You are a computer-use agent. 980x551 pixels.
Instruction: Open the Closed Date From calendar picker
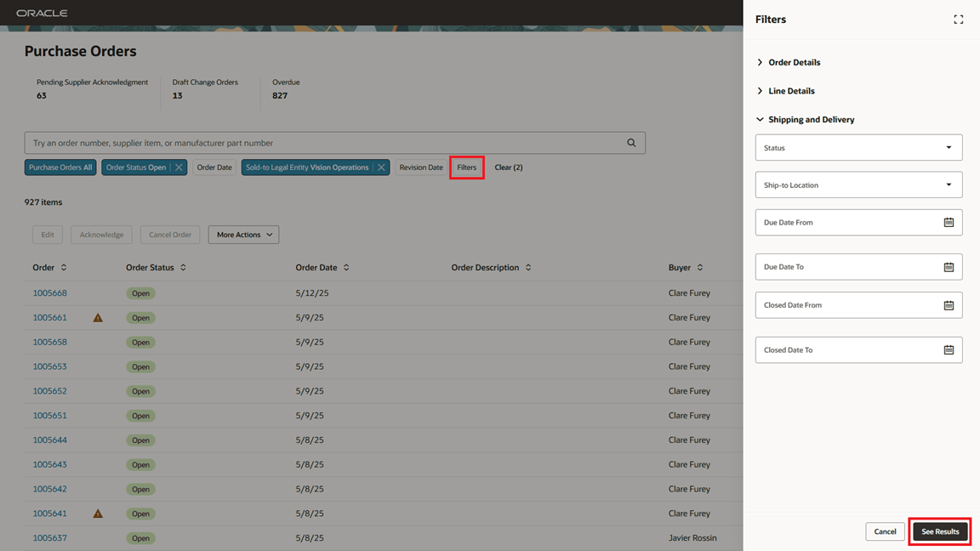(950, 304)
